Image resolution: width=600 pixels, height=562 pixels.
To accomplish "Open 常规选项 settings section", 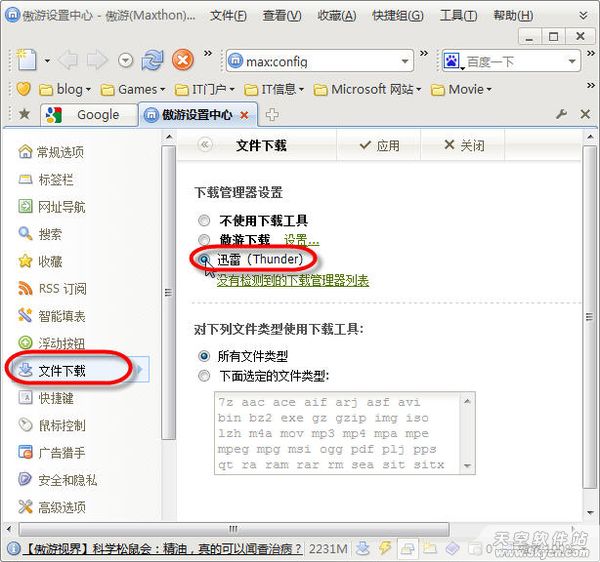I will 51,152.
